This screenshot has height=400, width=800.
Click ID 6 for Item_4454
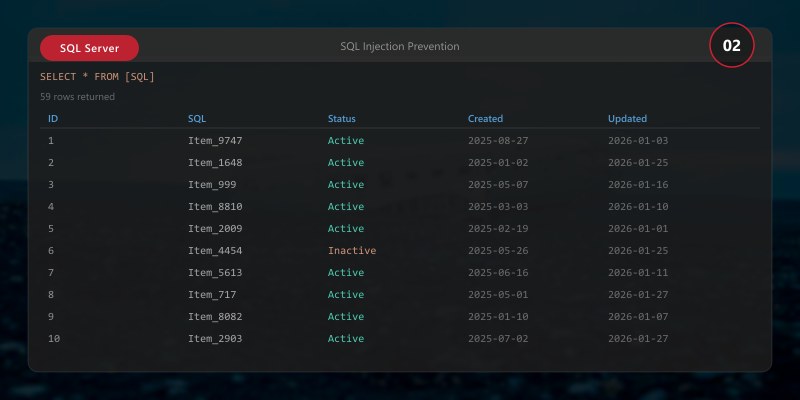[x=51, y=250]
